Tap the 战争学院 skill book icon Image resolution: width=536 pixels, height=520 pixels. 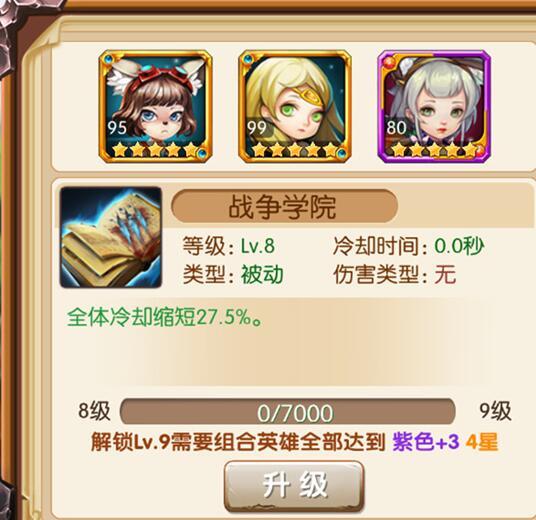pos(111,238)
